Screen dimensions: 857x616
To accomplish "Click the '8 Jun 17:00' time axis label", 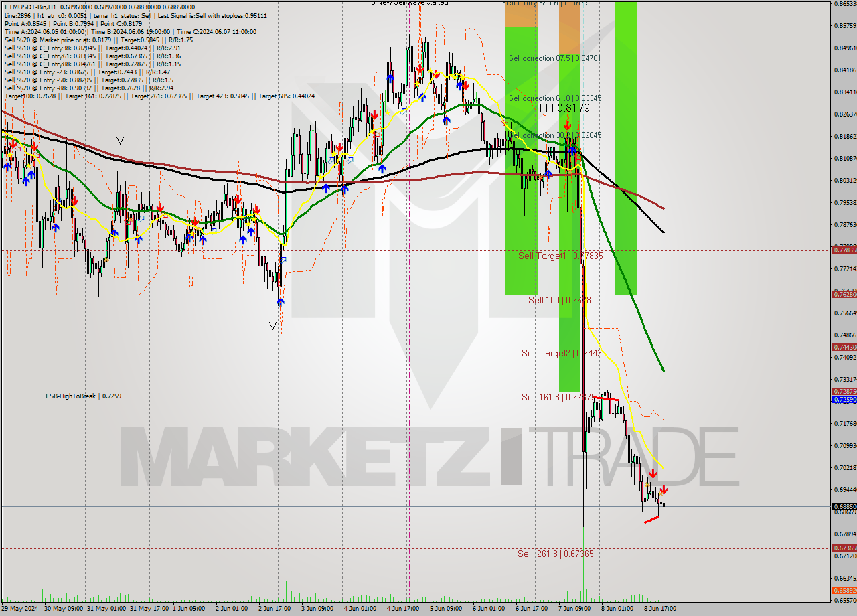I will coord(660,609).
